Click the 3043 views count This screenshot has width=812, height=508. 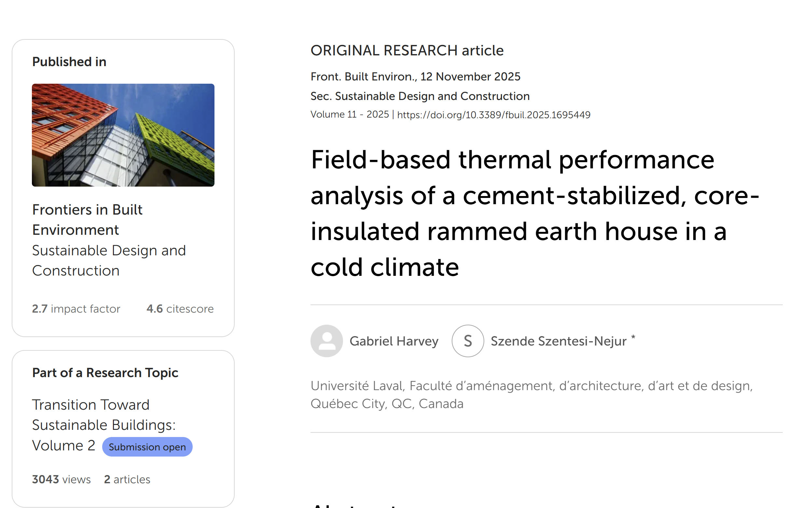click(61, 479)
